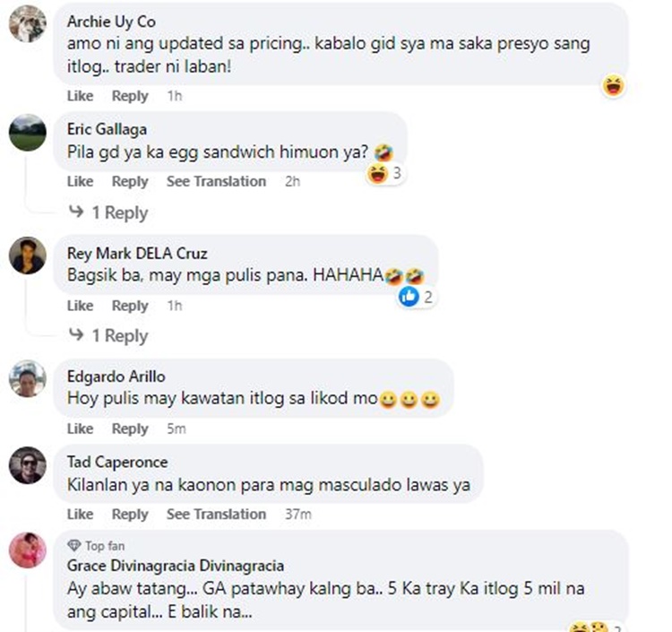672x632 pixels.
Task: Expand 1 Reply under Rey Mark DELA Cruz
Action: click(108, 335)
